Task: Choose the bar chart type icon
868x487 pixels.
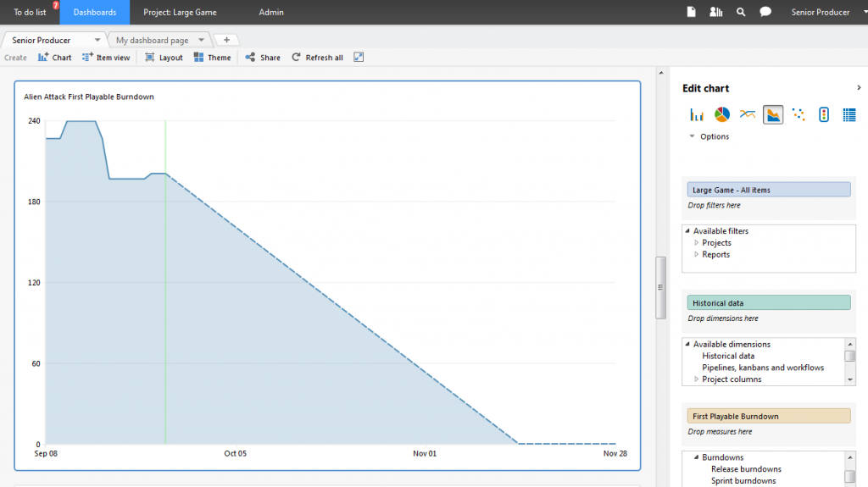Action: coord(697,114)
